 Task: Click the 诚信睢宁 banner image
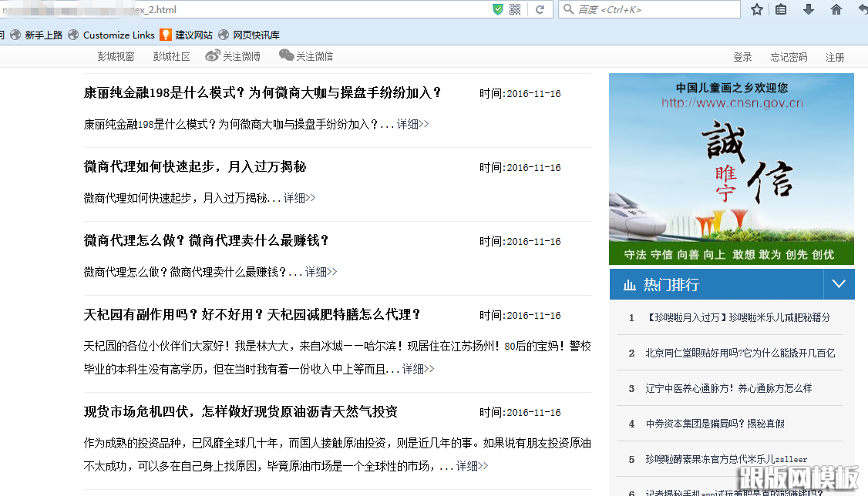pos(731,169)
